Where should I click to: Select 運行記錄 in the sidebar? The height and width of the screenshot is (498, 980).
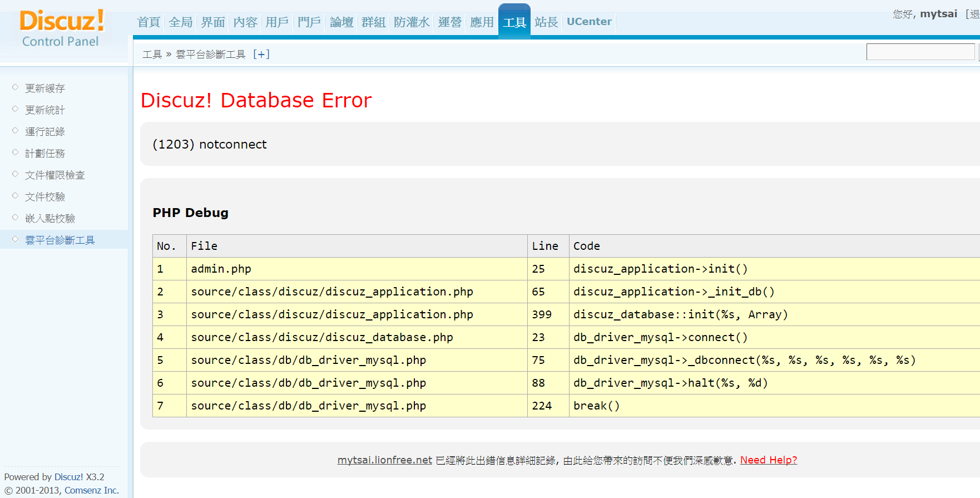[45, 132]
